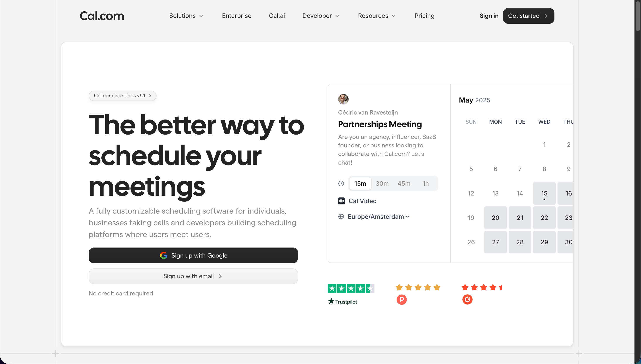Screen dimensions: 641x364
Task: Choose the 1h duration option
Action: point(426,184)
